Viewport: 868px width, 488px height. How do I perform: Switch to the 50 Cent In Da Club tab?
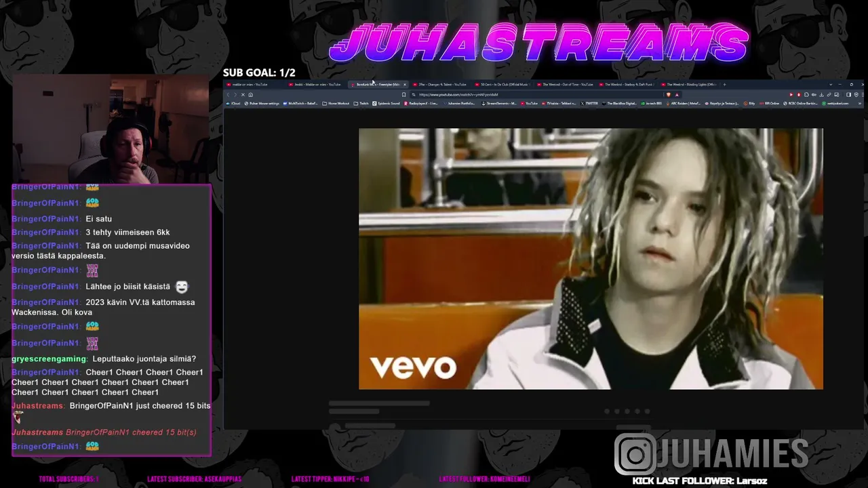[502, 85]
